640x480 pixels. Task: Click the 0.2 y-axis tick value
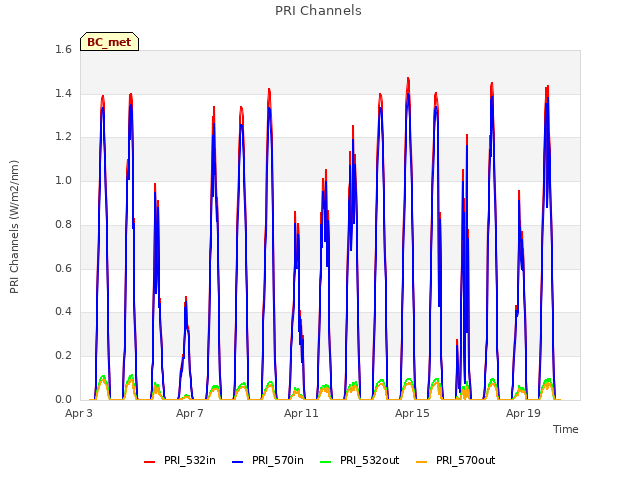63,356
